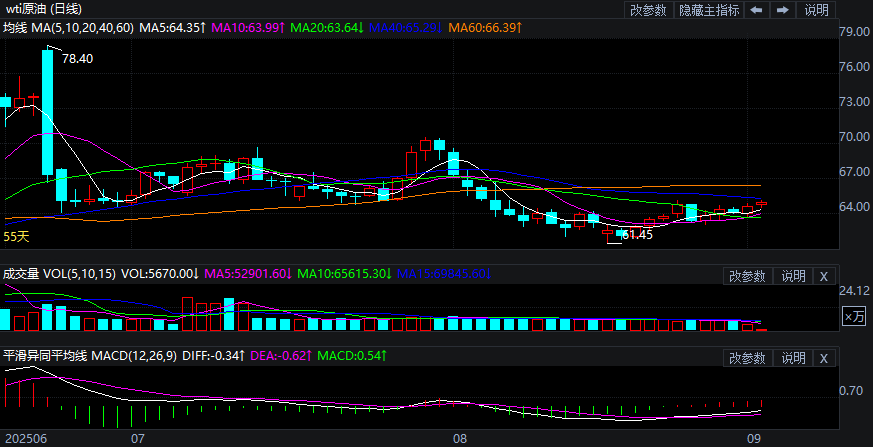The image size is (873, 447).
Task: Open 说明 for the main chart indicator
Action: pyautogui.click(x=816, y=10)
